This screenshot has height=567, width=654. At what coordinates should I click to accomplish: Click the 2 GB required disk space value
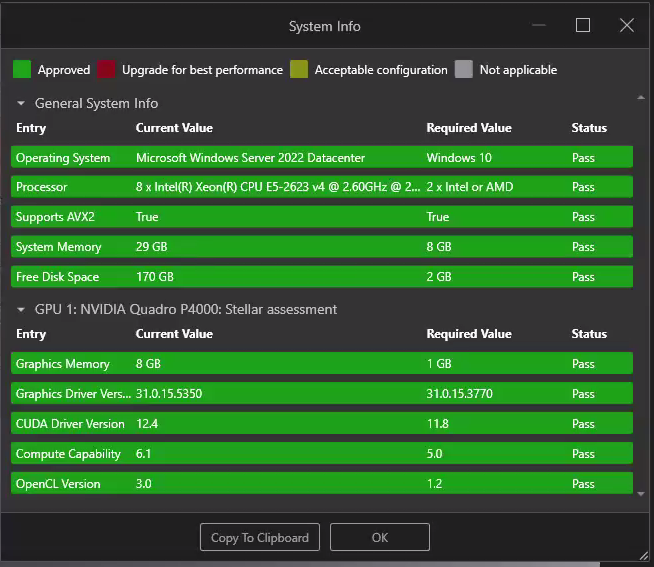coord(439,277)
